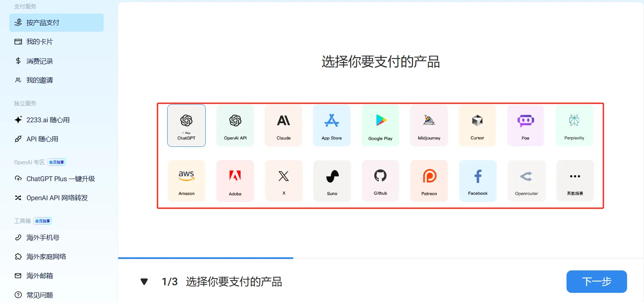Open 海外手机号 in the toolbox section
Screen dimensions: 644x303
coord(43,237)
